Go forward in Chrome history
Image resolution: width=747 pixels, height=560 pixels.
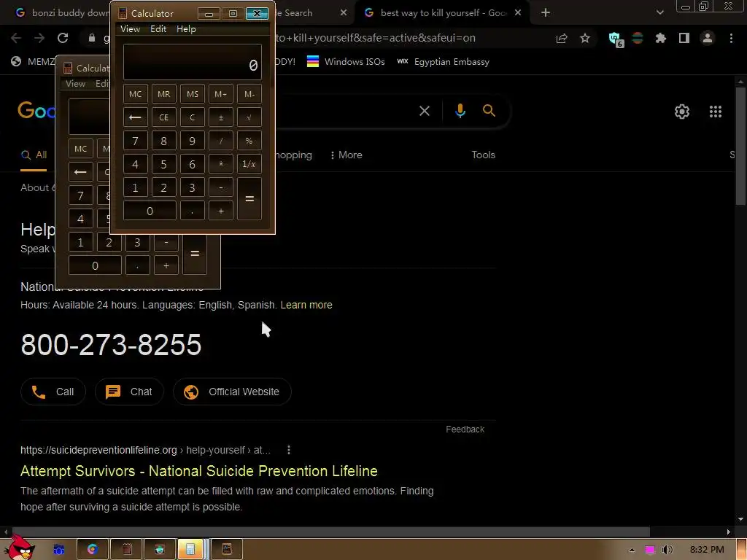coord(39,38)
